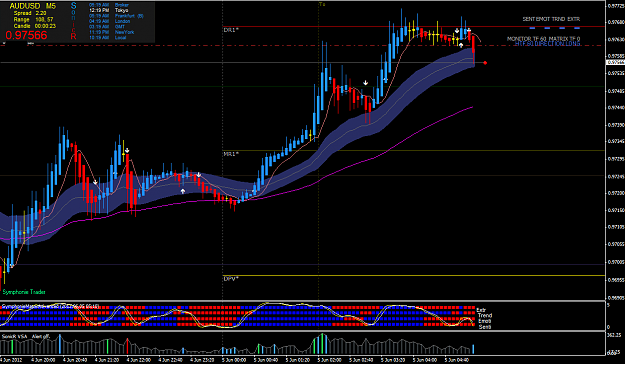Screen dimensions: 625x365
Task: Select the Broker time row
Action: (x=109, y=5)
